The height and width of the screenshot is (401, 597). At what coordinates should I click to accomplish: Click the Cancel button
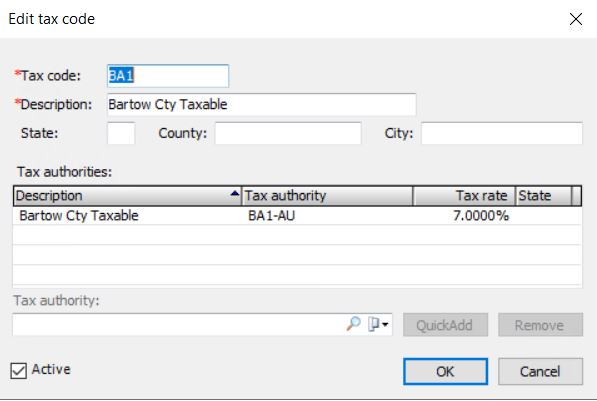point(540,371)
